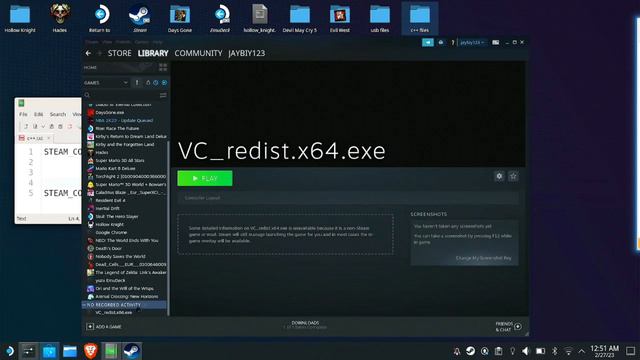
Task: Open Steam help question mark icon
Action: coord(453,42)
